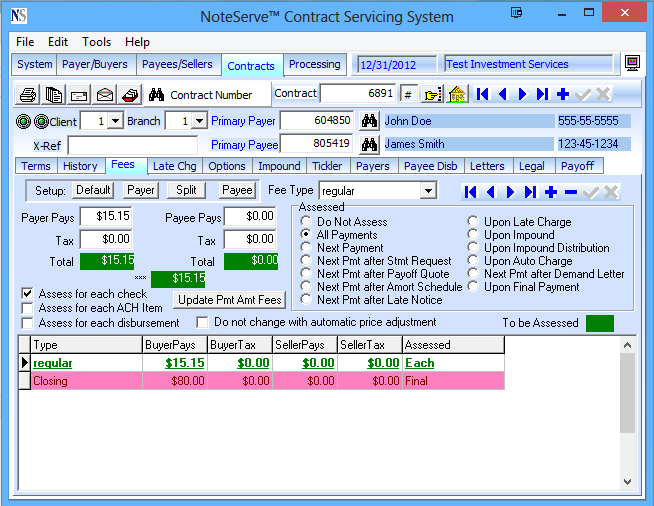Viewport: 654px width, 506px height.
Task: Enable 'Assess for each ACH Item'
Action: (28, 309)
